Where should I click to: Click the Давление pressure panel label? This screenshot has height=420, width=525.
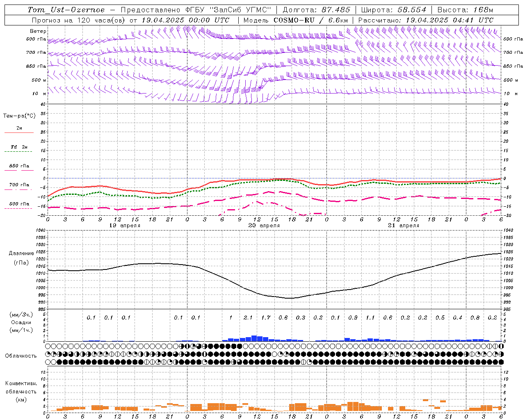(21, 253)
